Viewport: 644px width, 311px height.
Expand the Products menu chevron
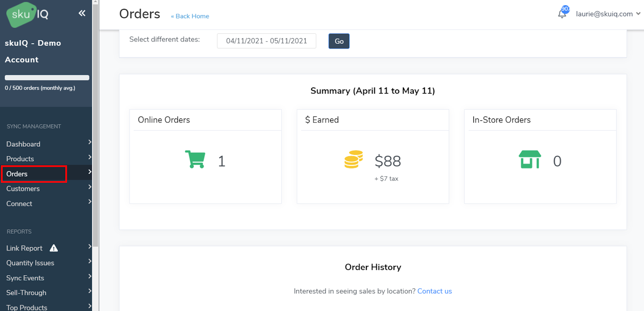(x=90, y=157)
